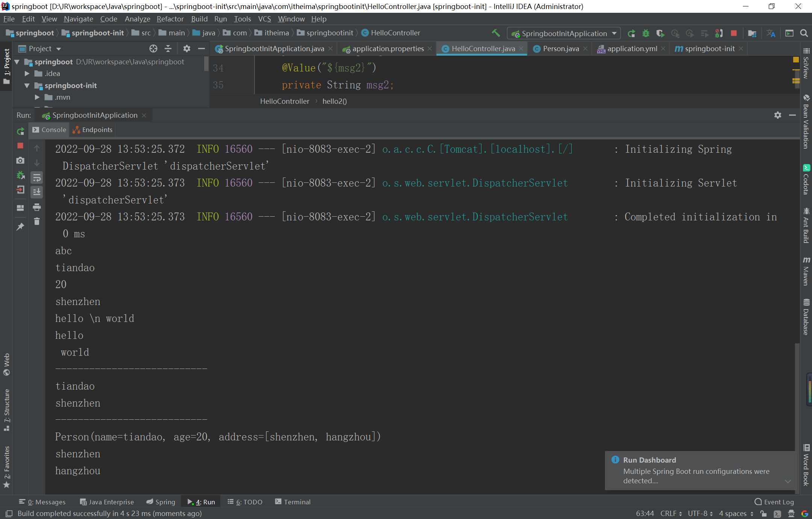This screenshot has height=519, width=812.
Task: Click the dump threads camera icon
Action: [20, 161]
